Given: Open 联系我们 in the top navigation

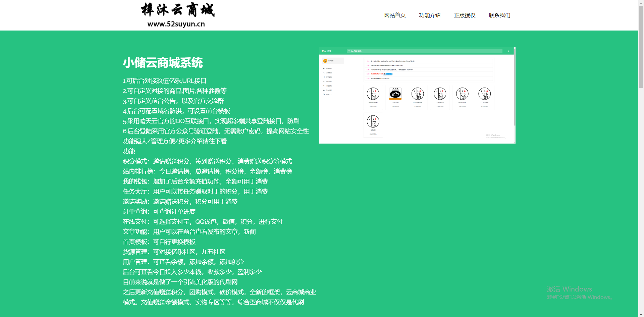Looking at the screenshot, I should [x=499, y=15].
